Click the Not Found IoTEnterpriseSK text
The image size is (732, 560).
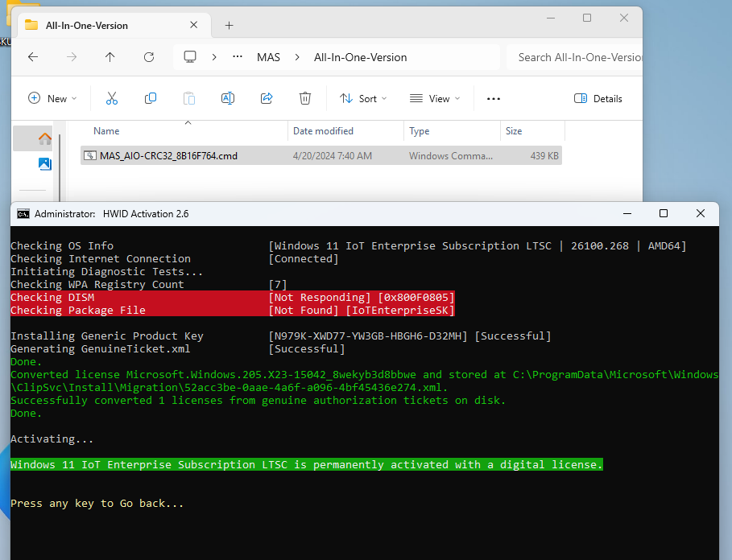point(362,310)
